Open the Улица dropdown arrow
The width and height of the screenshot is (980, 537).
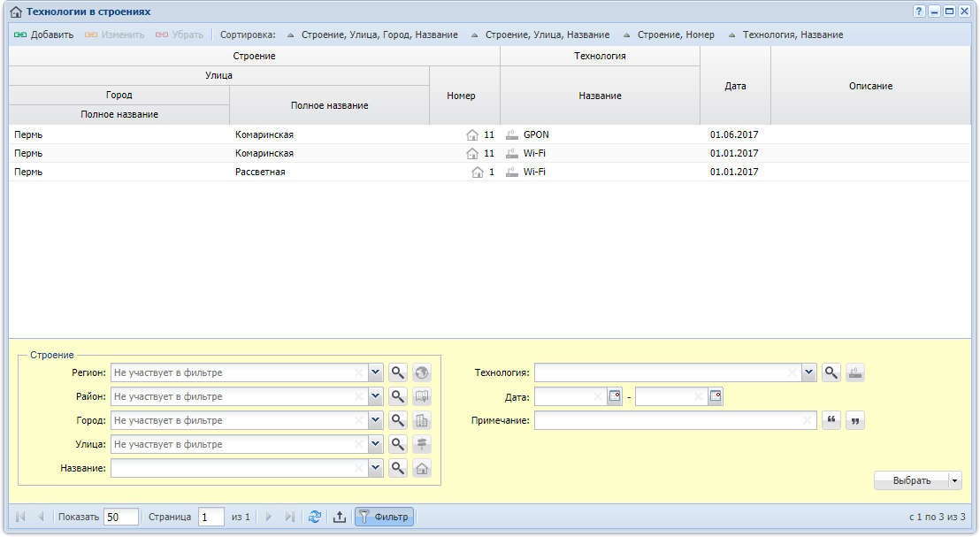[375, 444]
